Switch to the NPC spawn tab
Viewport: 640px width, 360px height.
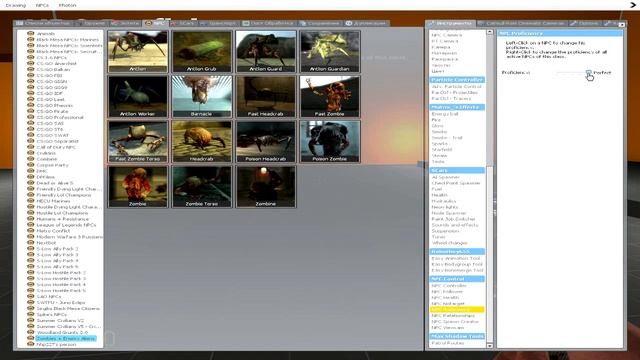pos(156,23)
